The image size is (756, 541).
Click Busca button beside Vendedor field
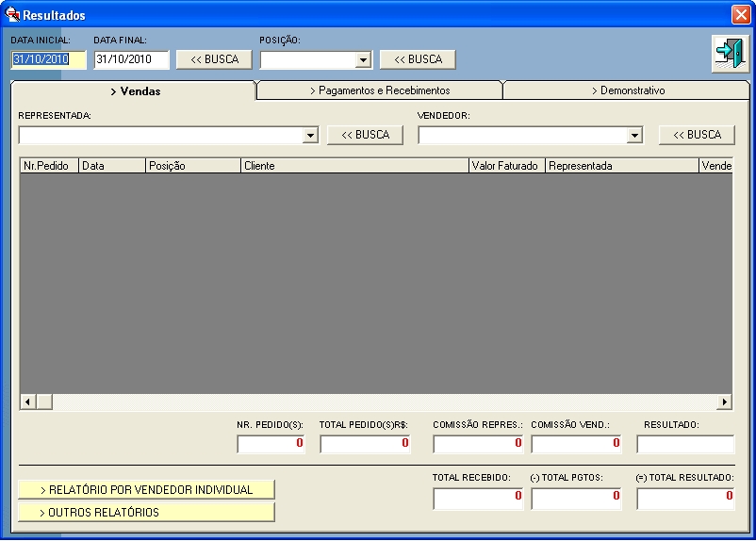[697, 135]
